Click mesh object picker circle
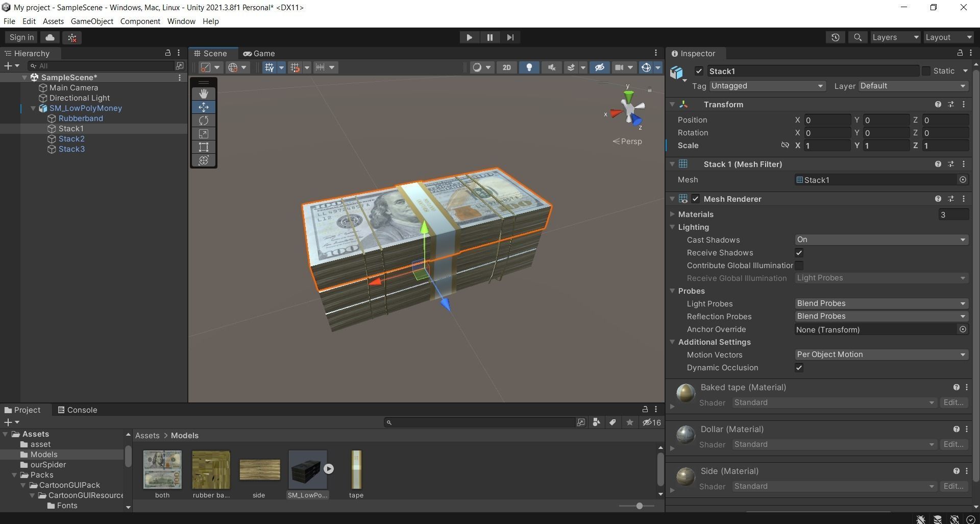This screenshot has width=980, height=524. tap(963, 180)
